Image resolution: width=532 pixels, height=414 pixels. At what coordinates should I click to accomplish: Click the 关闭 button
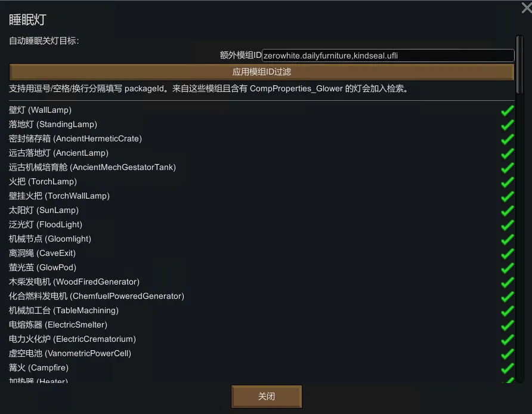267,396
